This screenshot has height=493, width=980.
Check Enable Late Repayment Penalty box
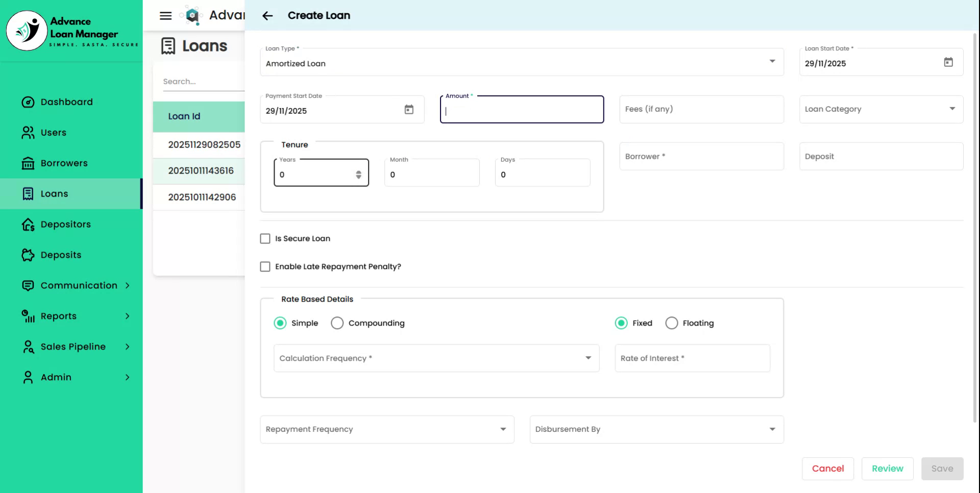click(265, 267)
